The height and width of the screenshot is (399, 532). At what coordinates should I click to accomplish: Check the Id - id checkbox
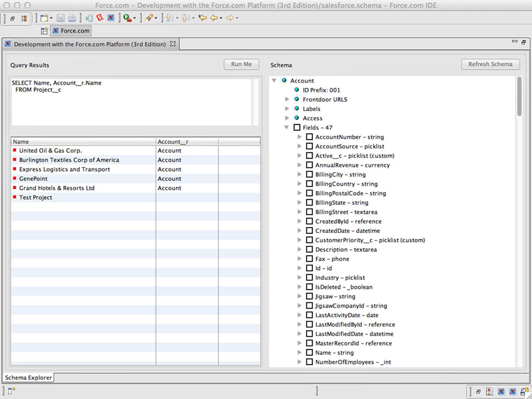[x=309, y=268]
